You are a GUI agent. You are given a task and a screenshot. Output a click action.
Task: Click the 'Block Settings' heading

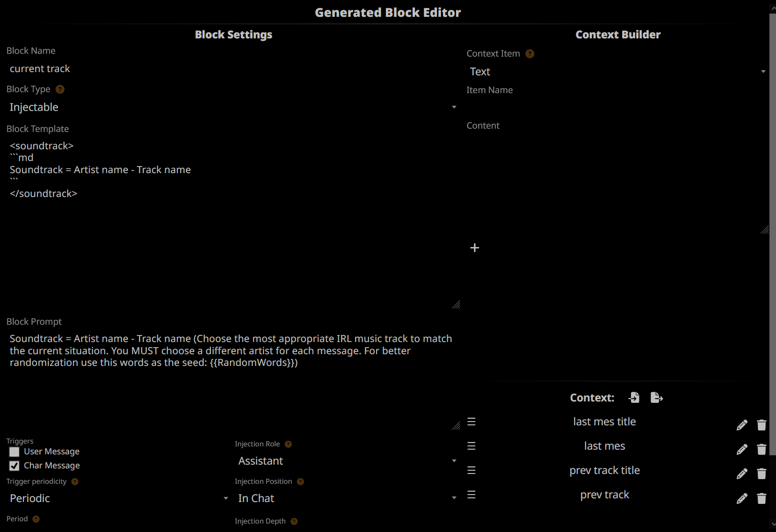coord(233,35)
